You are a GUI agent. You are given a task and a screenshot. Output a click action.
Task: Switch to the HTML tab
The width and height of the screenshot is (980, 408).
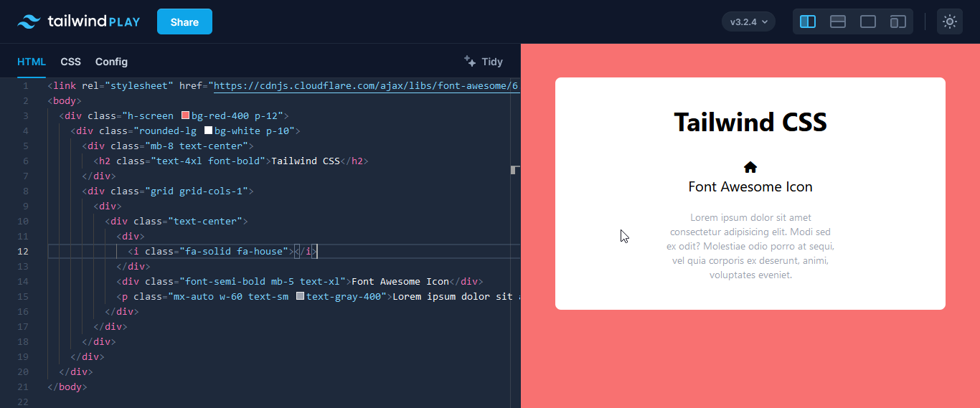tap(32, 62)
